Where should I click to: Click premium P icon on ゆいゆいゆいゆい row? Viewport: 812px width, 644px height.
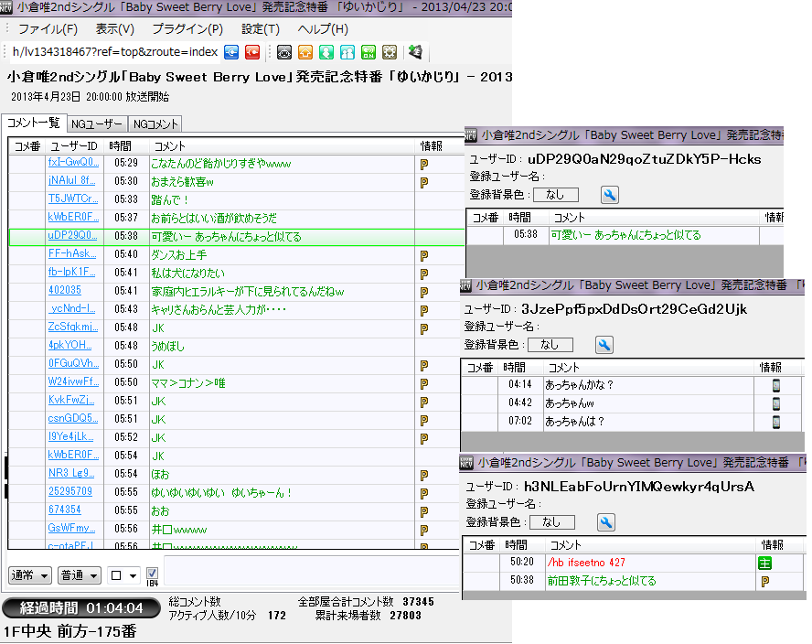point(424,493)
